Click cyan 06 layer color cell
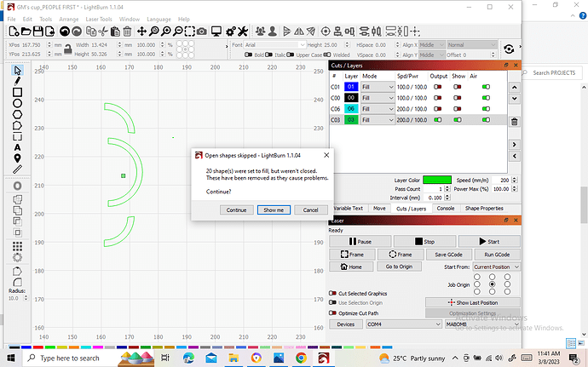Screen dimensions: 588x367 coord(350,109)
